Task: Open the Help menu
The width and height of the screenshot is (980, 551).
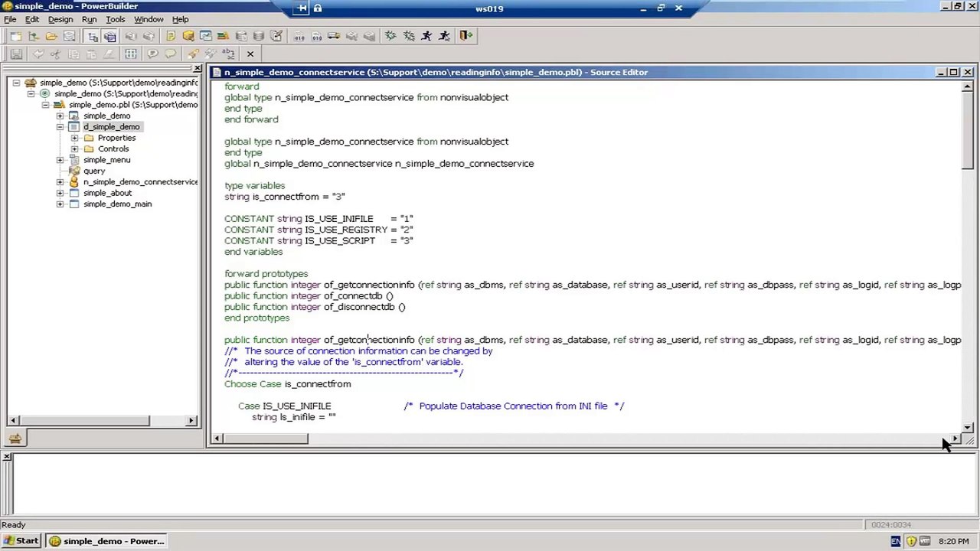Action: tap(180, 19)
